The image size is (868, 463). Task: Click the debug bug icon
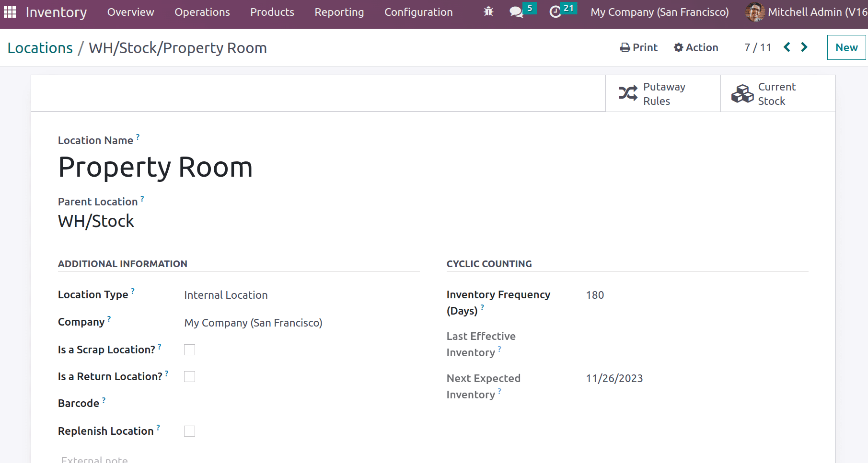488,12
